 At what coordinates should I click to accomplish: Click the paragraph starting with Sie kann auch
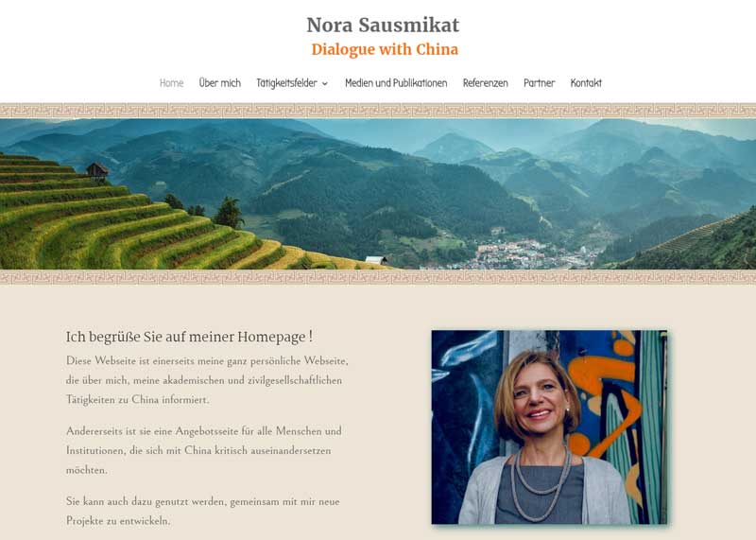pyautogui.click(x=203, y=511)
